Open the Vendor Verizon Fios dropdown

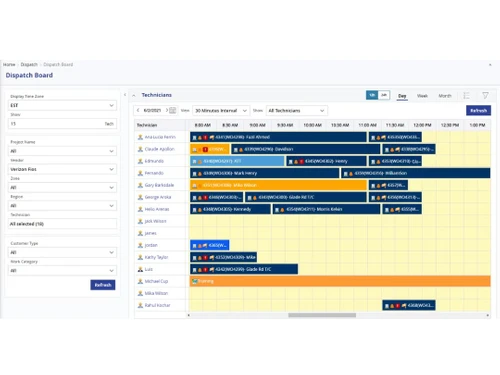pos(62,169)
